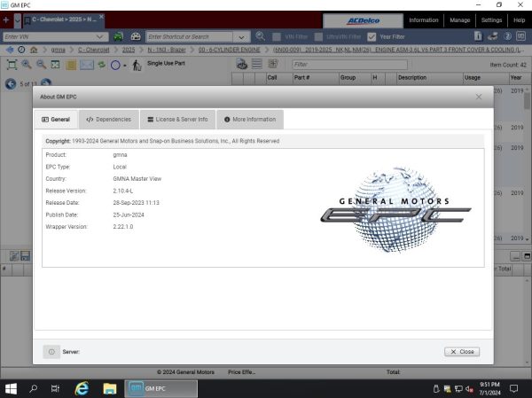Click the 00 - 6-CYLINDER ENGINE breadcrumb link
532x398 pixels.
(230, 50)
